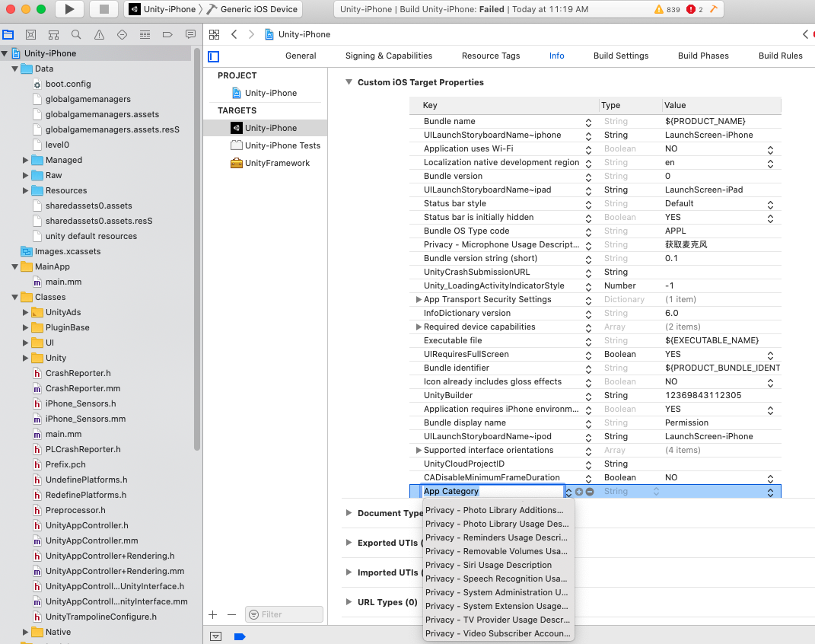This screenshot has width=815, height=644.
Task: Add a new target with plus button
Action: click(213, 614)
